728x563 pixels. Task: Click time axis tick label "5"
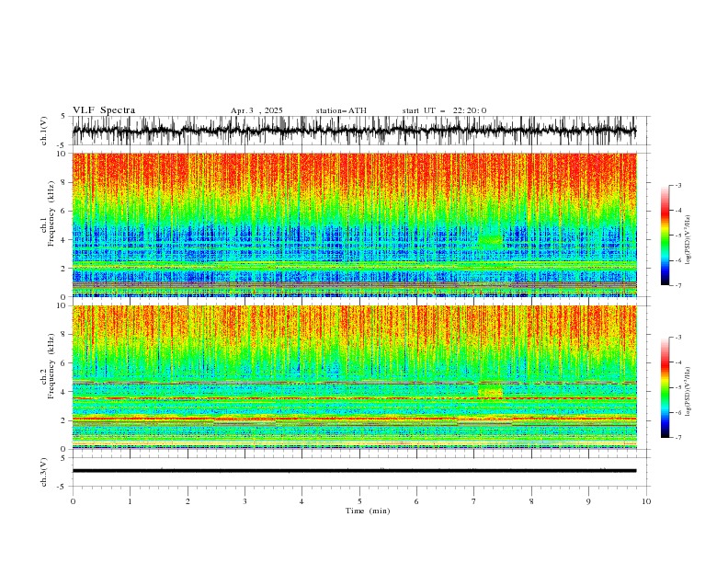point(359,501)
